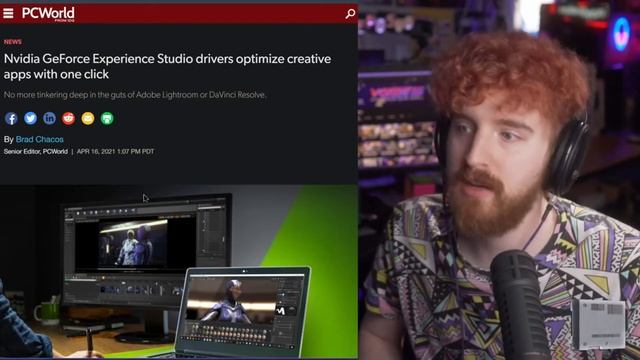Open author Brad Chacos link
Viewport: 640px width, 360px height.
coord(40,140)
